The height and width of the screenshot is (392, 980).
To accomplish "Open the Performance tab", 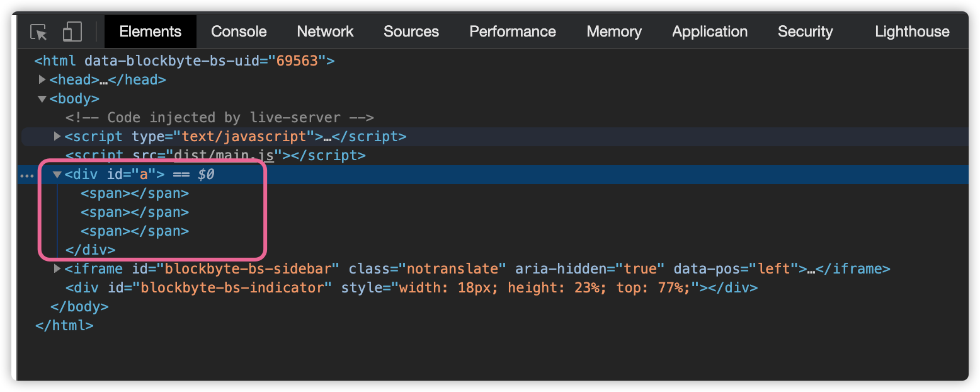I will (x=513, y=32).
